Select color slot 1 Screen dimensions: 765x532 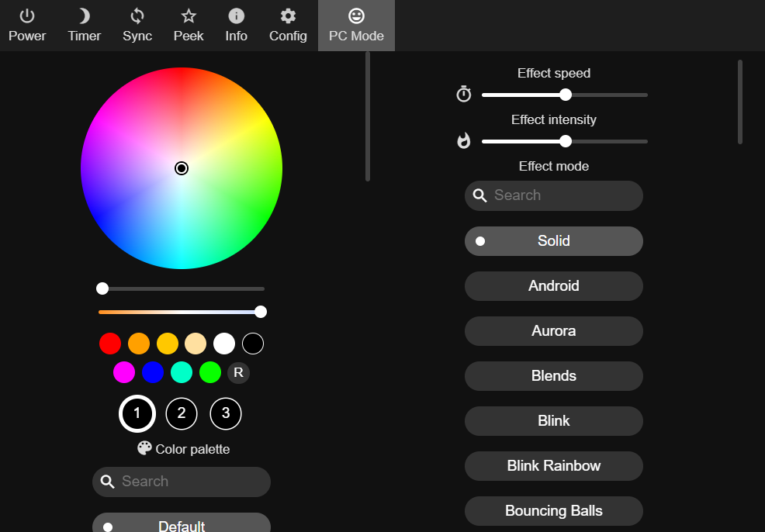137,413
